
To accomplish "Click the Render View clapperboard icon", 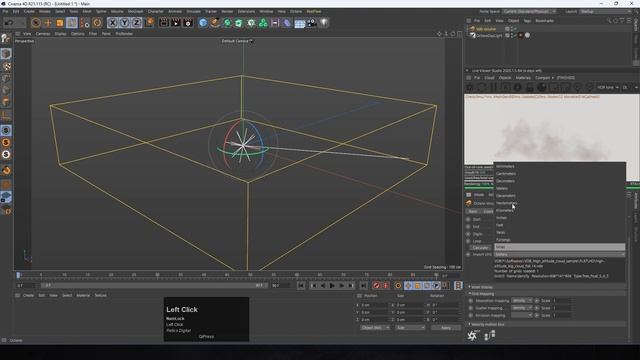I will [164, 23].
